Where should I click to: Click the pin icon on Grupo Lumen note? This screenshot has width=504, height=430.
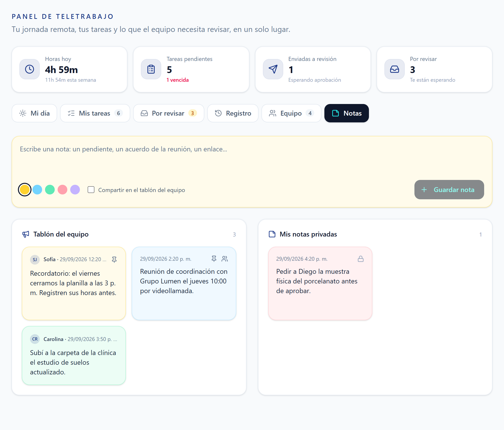pyautogui.click(x=214, y=259)
